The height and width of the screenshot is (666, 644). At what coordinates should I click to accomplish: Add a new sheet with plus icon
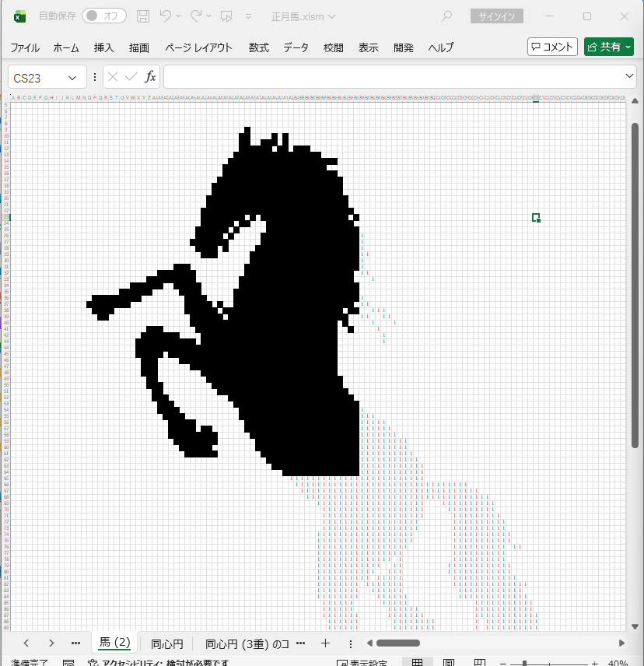[x=326, y=643]
